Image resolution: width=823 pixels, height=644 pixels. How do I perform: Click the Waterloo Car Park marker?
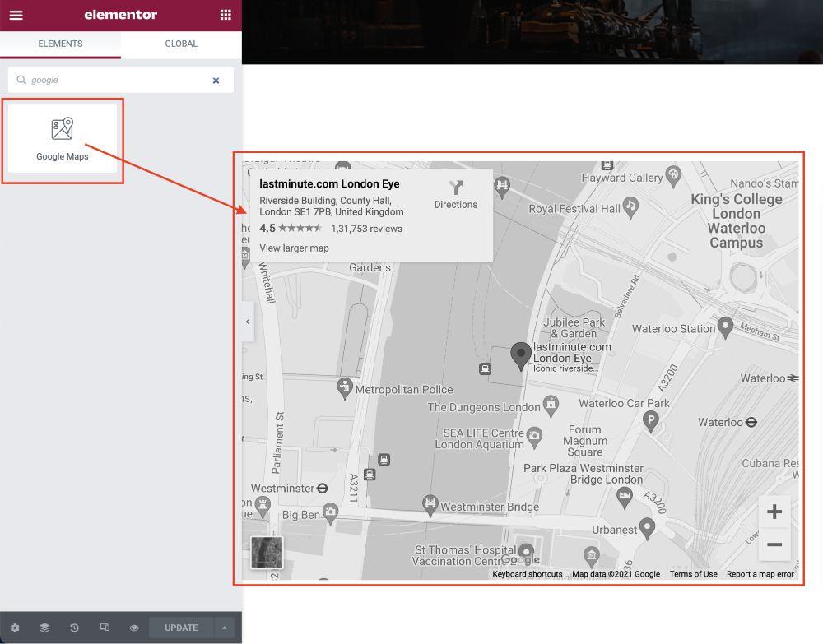[651, 421]
